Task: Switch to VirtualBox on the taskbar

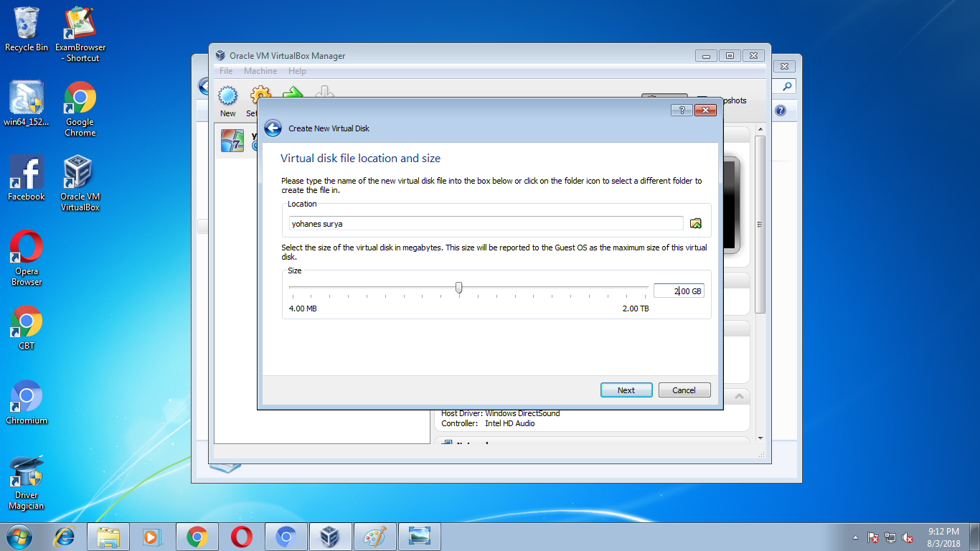Action: point(330,537)
